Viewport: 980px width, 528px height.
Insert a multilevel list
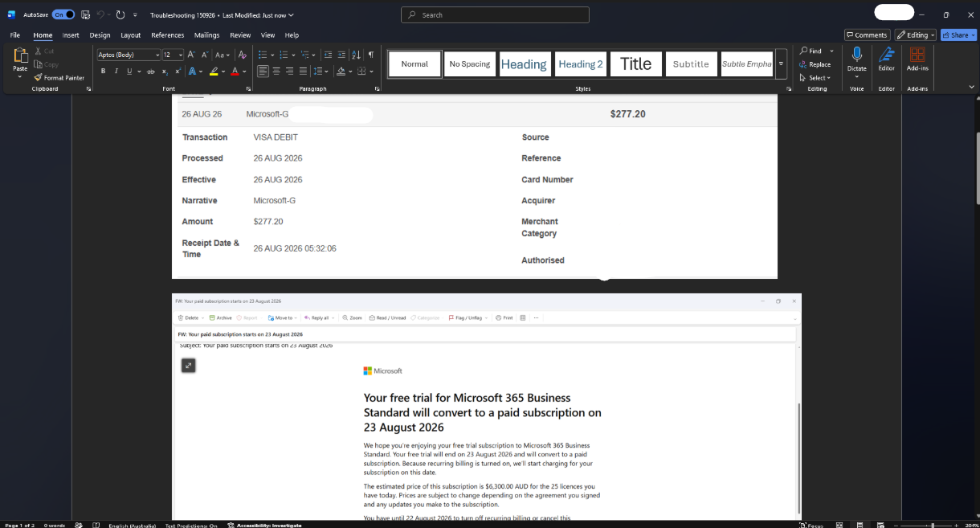click(305, 55)
